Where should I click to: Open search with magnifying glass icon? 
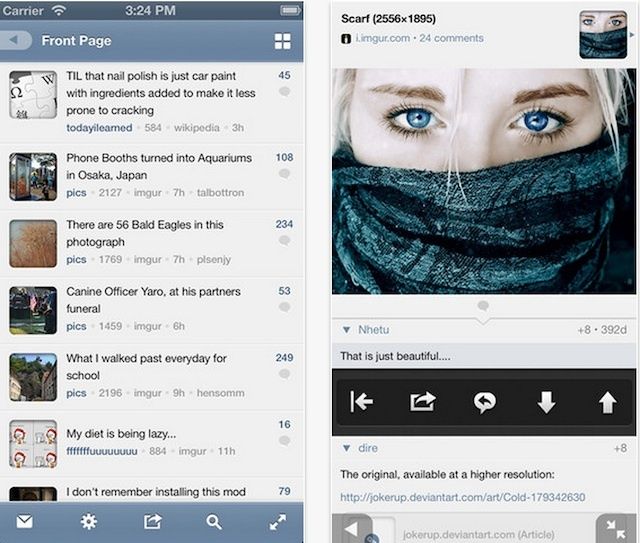pos(214,521)
